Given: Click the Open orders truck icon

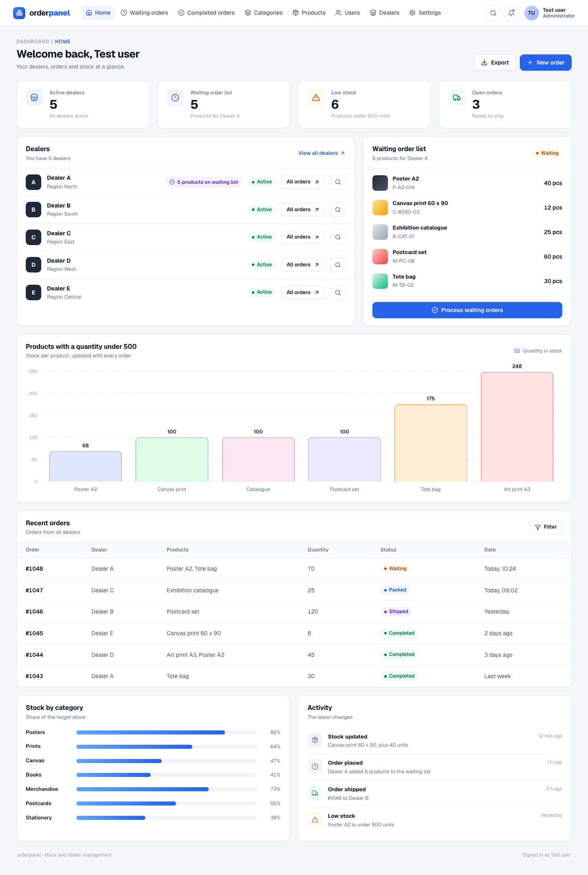Looking at the screenshot, I should pyautogui.click(x=457, y=98).
